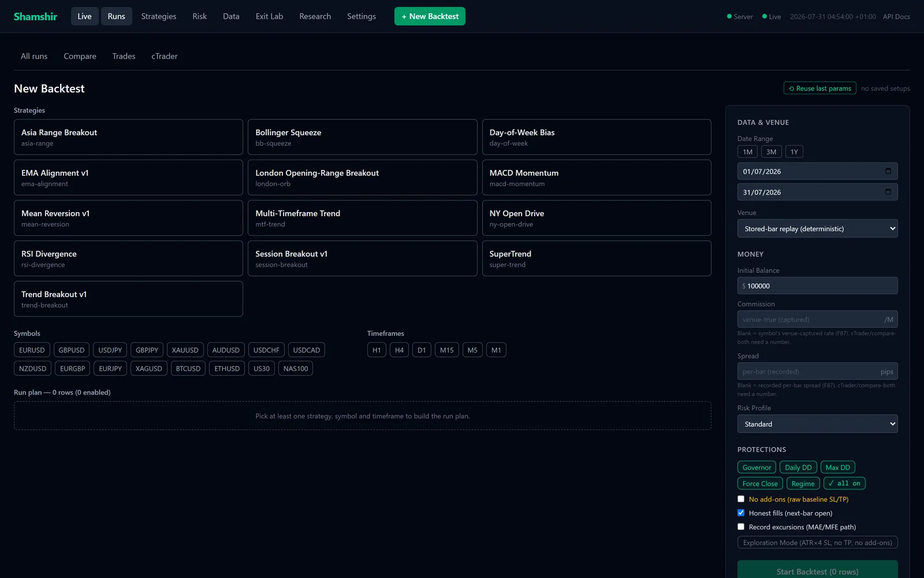The image size is (924, 578).
Task: Click the Initial Balance input field
Action: tap(817, 286)
